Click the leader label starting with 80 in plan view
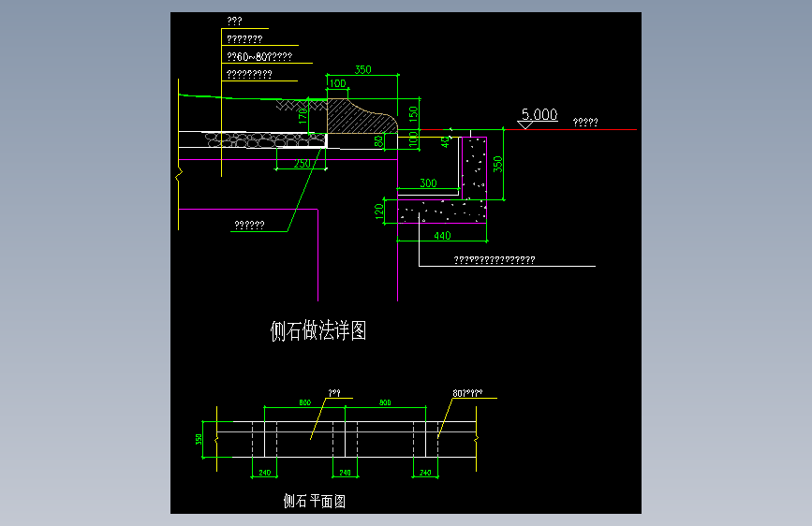The height and width of the screenshot is (526, 812). [x=467, y=393]
